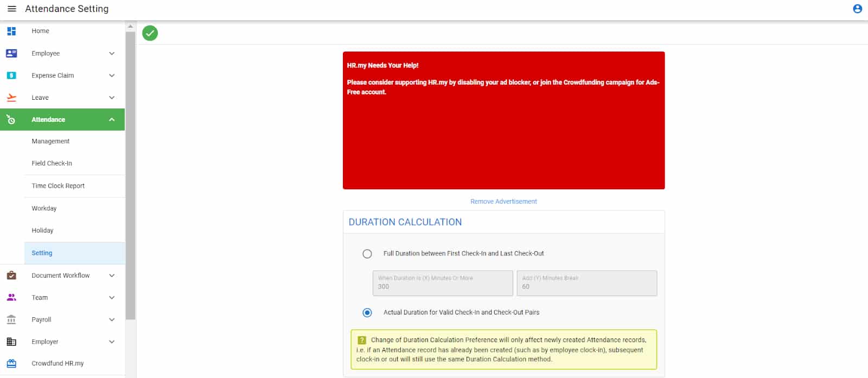Expand the Expense Claim chevron
This screenshot has height=378, width=868.
[112, 75]
